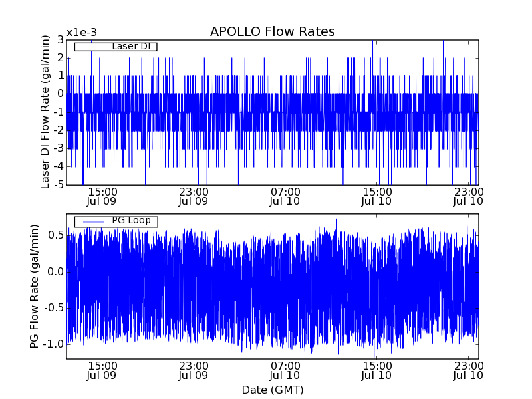Image resolution: width=532 pixels, height=399 pixels.
Task: Click y-axis tick "-3" on Laser DI plot
Action: [x=59, y=148]
